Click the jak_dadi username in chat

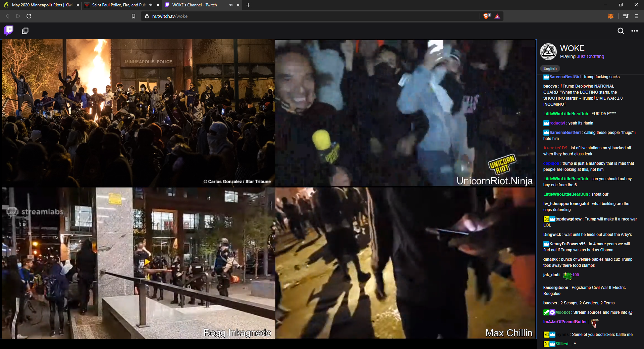pos(551,275)
